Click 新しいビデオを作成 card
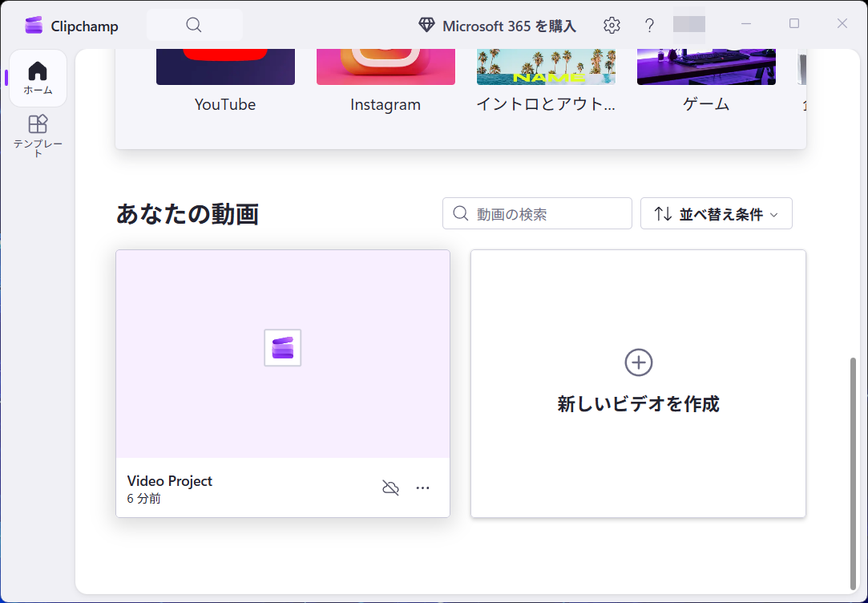The image size is (868, 603). (638, 384)
